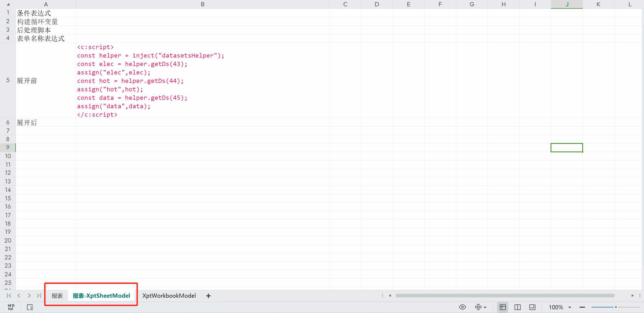Open the XptWorkbookModel sheet tab
644x313 pixels.
pyautogui.click(x=169, y=296)
